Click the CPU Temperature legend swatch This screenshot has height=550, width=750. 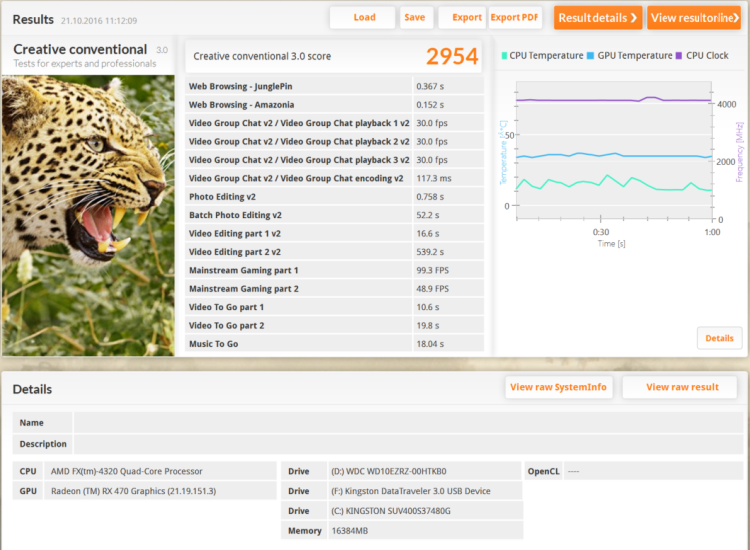[504, 55]
